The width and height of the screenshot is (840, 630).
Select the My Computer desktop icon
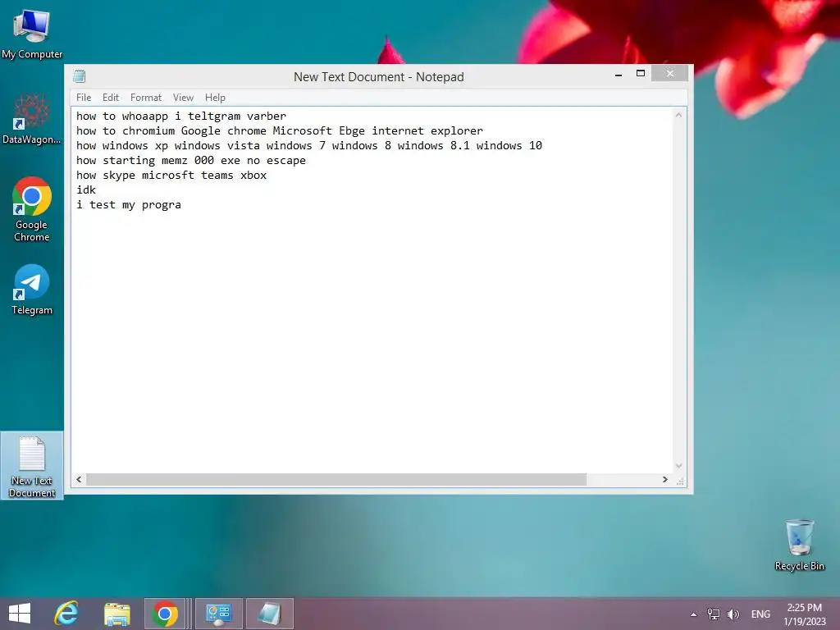point(32,34)
